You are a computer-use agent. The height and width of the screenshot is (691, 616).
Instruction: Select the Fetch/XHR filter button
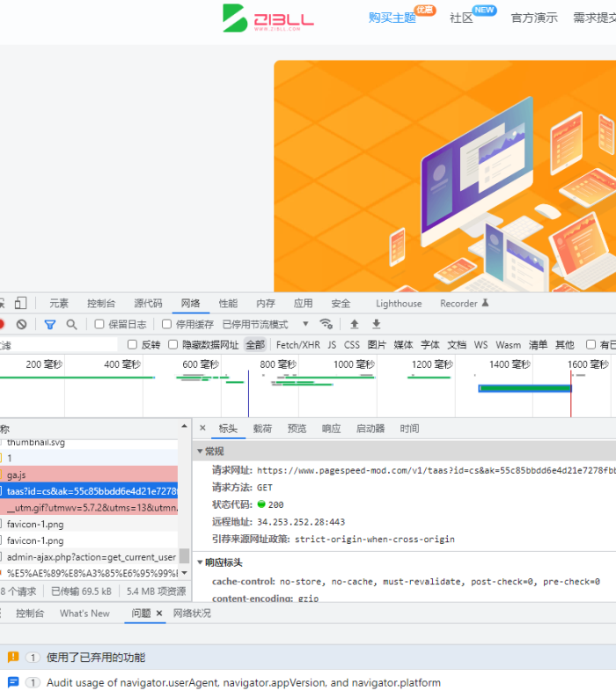tap(297, 345)
